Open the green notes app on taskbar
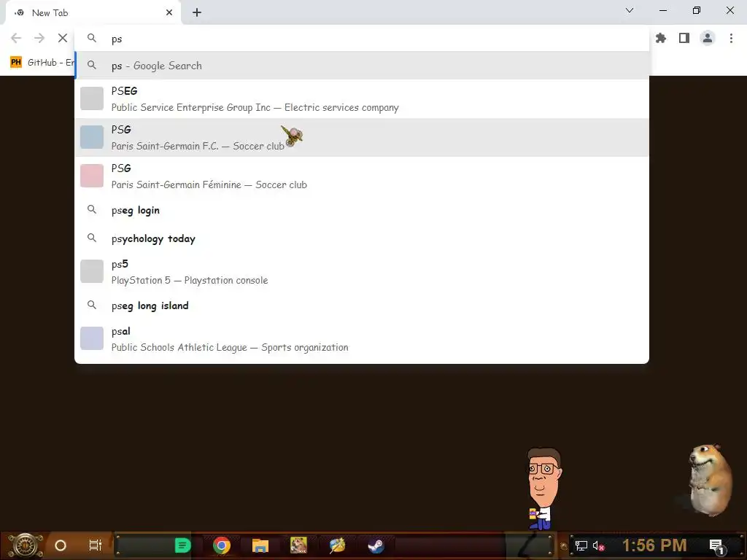 coord(183,545)
